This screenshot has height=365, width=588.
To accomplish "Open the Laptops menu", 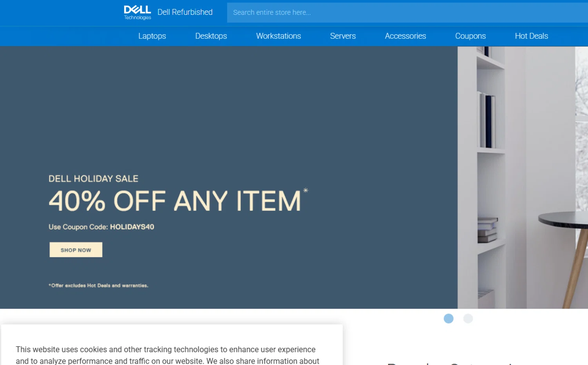I will coord(152,36).
